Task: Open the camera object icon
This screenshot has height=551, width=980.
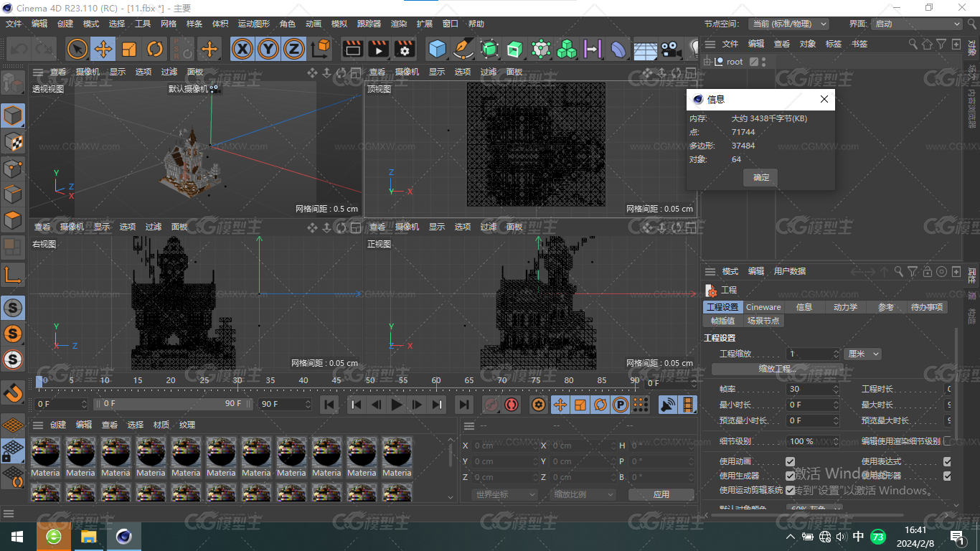Action: coord(671,49)
